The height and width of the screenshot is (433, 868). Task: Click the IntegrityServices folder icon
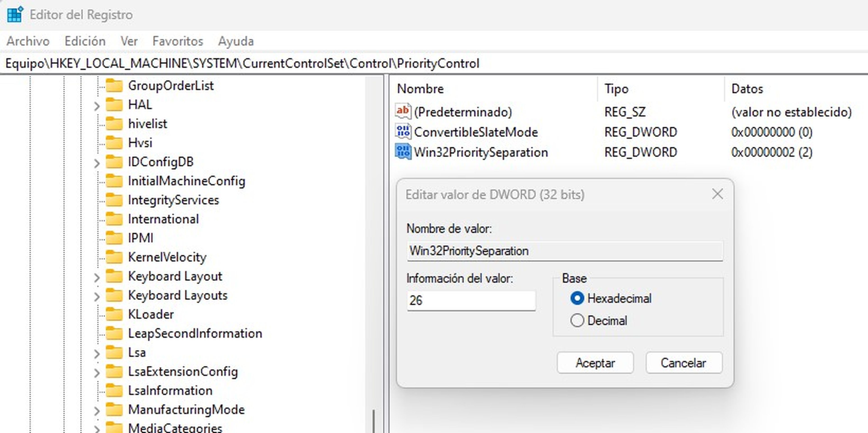pos(114,200)
